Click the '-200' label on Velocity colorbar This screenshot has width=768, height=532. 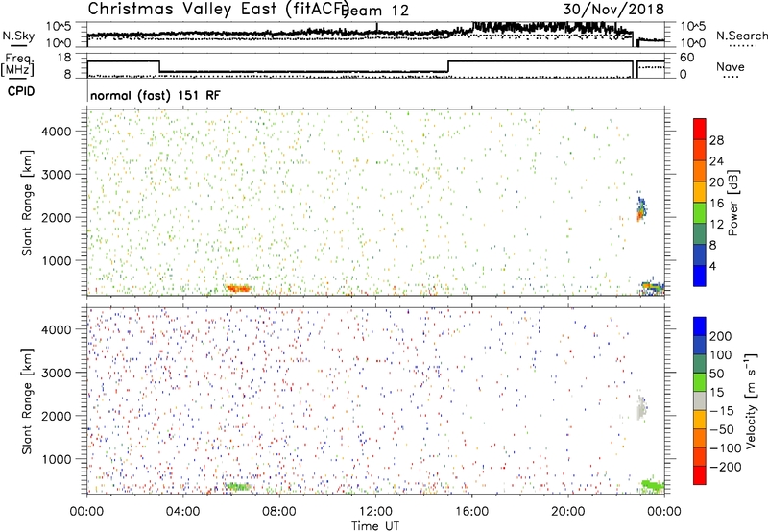726,467
